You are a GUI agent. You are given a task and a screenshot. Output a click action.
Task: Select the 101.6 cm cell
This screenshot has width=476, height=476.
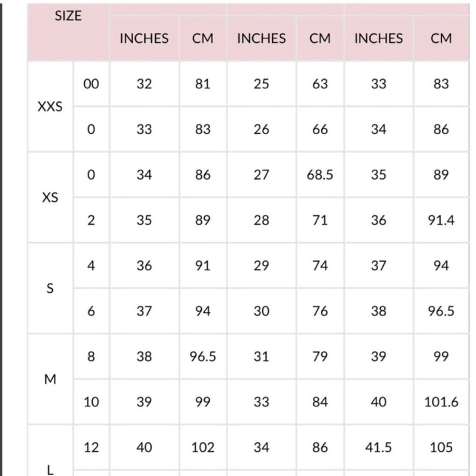pyautogui.click(x=441, y=402)
